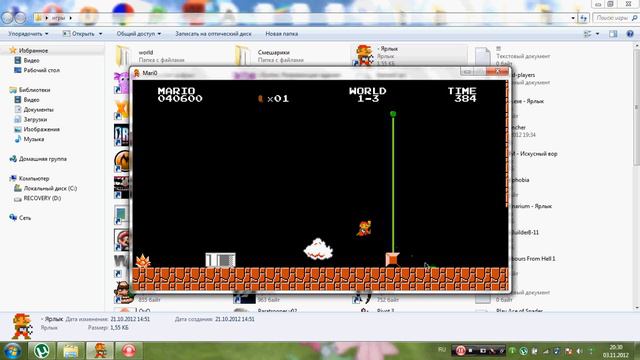Screen dimensions: 640x360
Task: Select Избранное in the navigation pane
Action: pyautogui.click(x=33, y=51)
